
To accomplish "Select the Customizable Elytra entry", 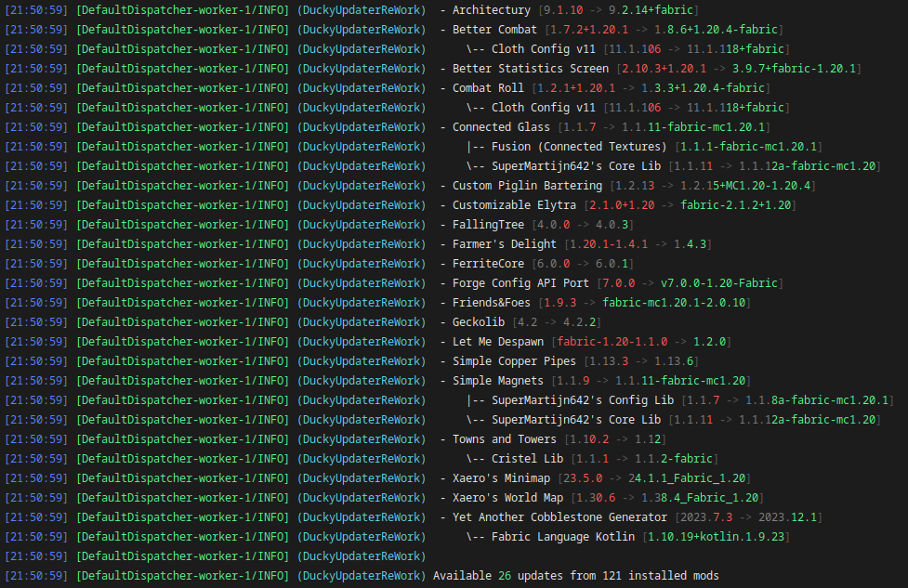I will pyautogui.click(x=514, y=205).
